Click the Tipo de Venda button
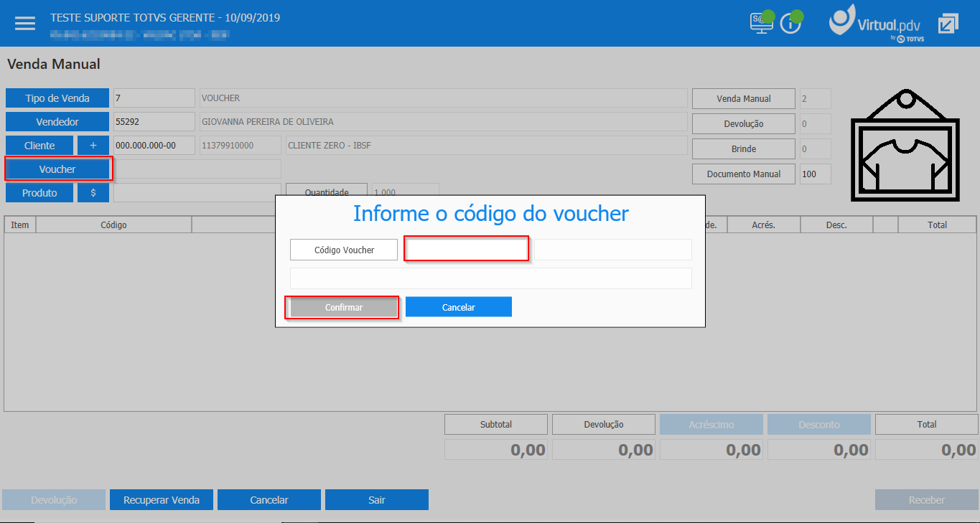 [x=57, y=98]
